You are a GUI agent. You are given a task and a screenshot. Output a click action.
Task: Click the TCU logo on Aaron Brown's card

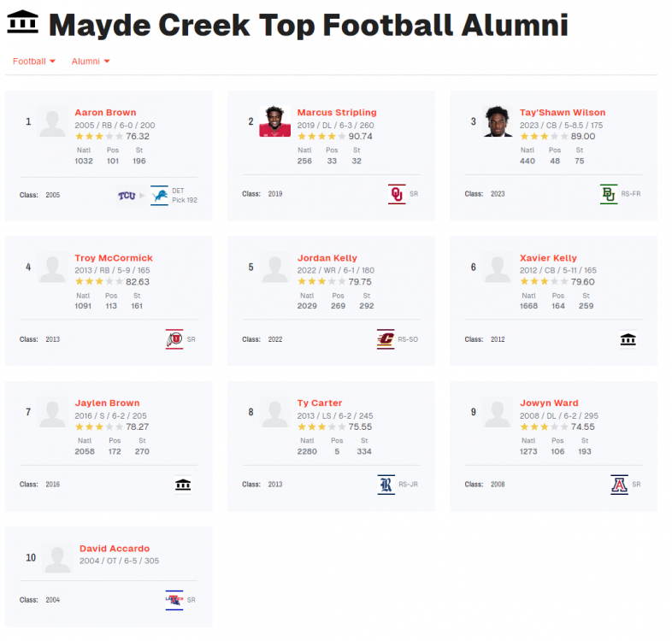127,196
